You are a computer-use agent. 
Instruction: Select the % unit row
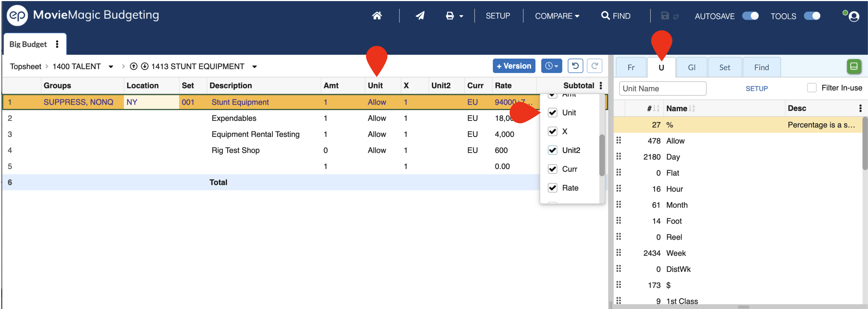(738, 125)
